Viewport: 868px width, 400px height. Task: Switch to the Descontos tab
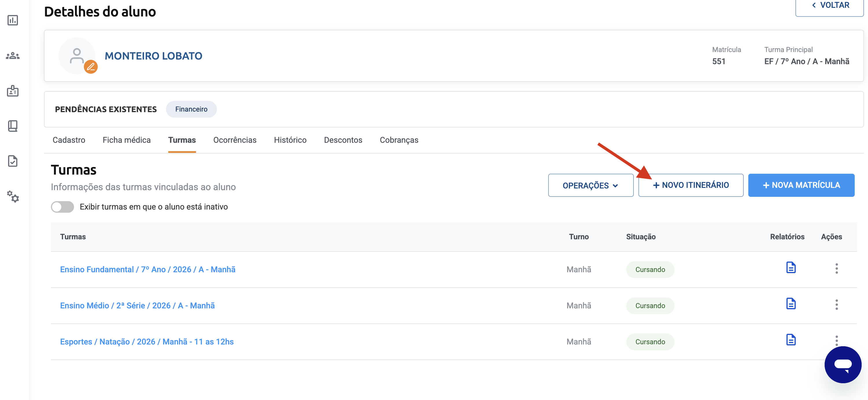point(343,140)
